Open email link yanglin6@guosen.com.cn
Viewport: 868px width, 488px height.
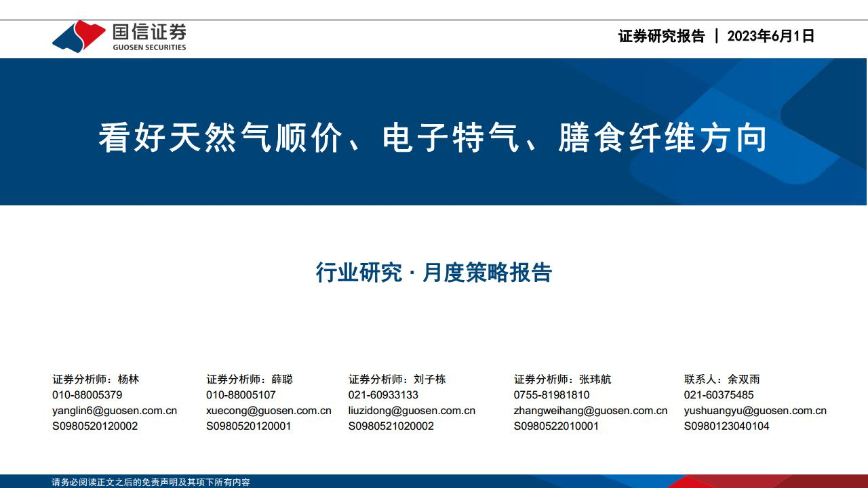115,410
